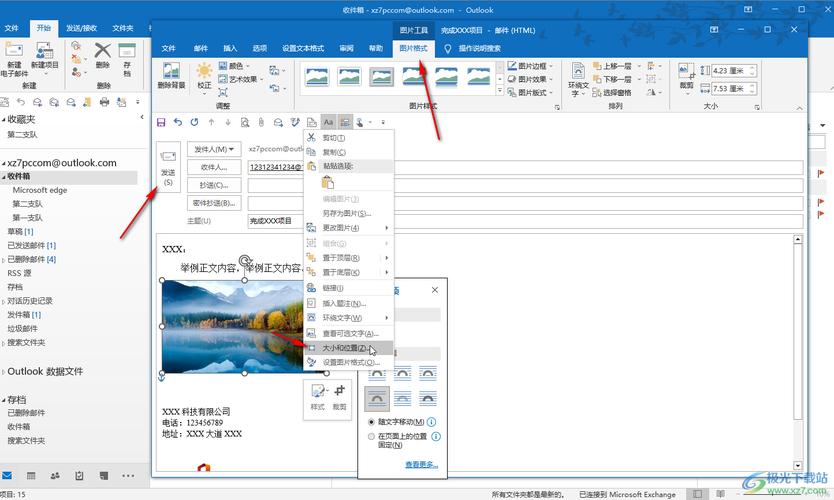Collapse the 收藏夹 (Favorites) folder group
This screenshot has width=834, height=500.
pos(4,120)
